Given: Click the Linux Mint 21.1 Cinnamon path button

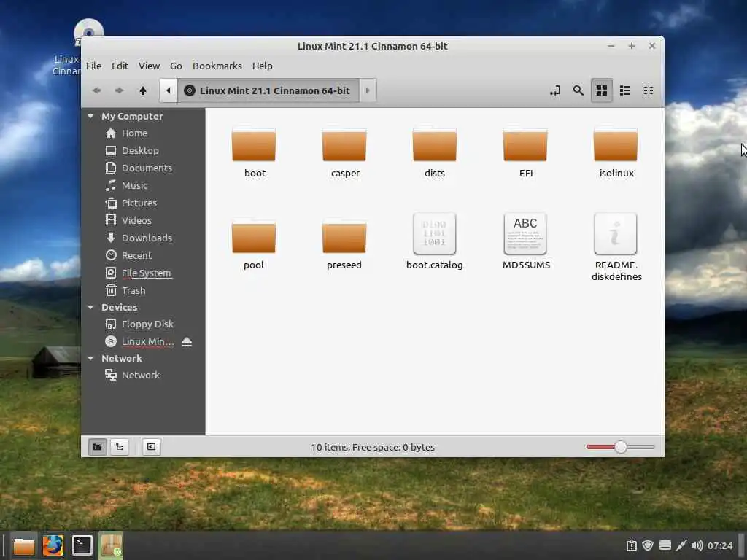Looking at the screenshot, I should click(x=268, y=90).
